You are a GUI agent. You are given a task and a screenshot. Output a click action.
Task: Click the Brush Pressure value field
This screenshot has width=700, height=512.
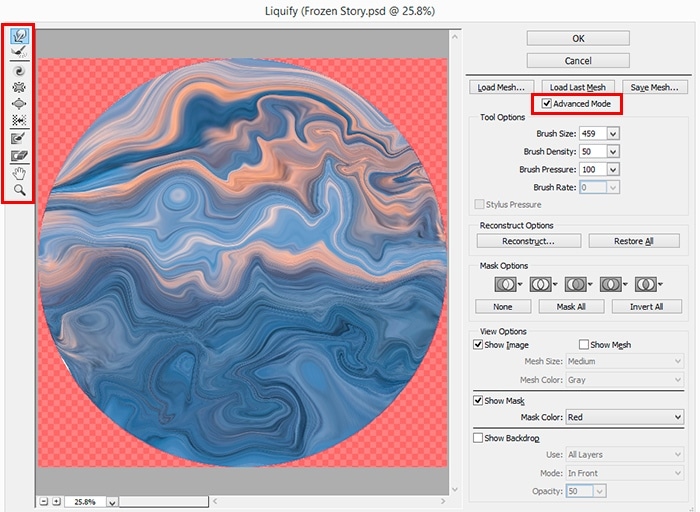[x=593, y=170]
